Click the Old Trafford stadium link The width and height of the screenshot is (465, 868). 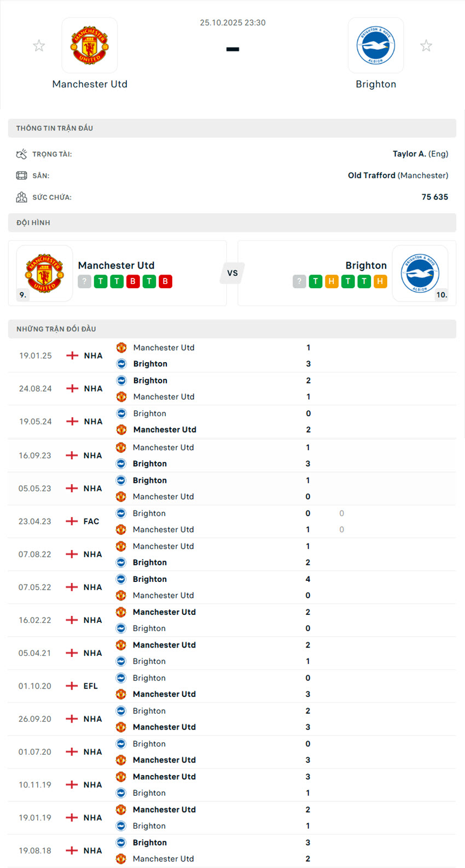pyautogui.click(x=371, y=175)
